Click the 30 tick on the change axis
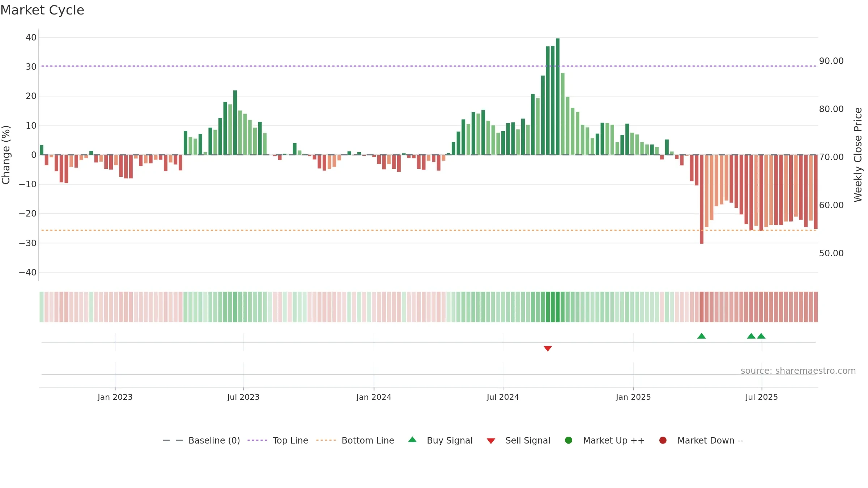Viewport: 868px width, 488px height. click(31, 67)
